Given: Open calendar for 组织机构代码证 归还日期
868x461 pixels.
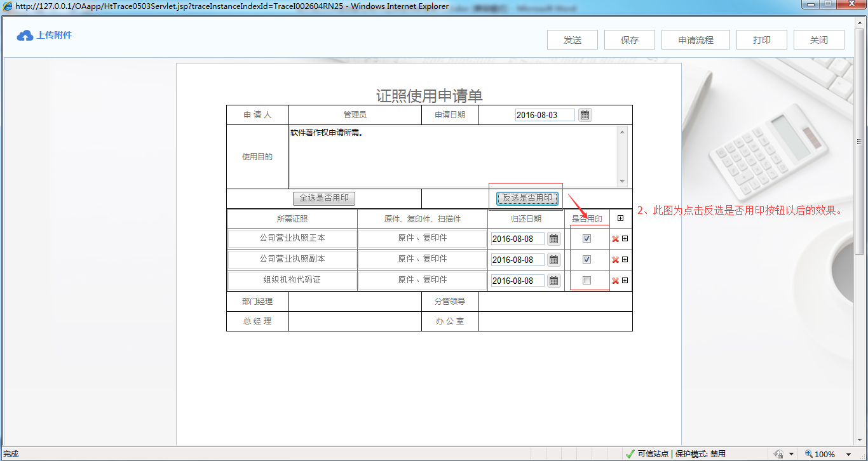Looking at the screenshot, I should [552, 280].
